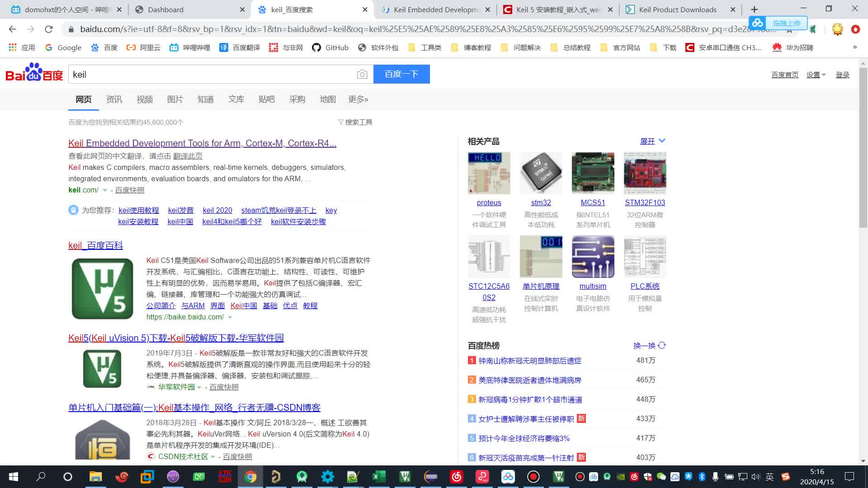868x488 pixels.
Task: Open the GitHub bookmark
Action: pos(330,47)
